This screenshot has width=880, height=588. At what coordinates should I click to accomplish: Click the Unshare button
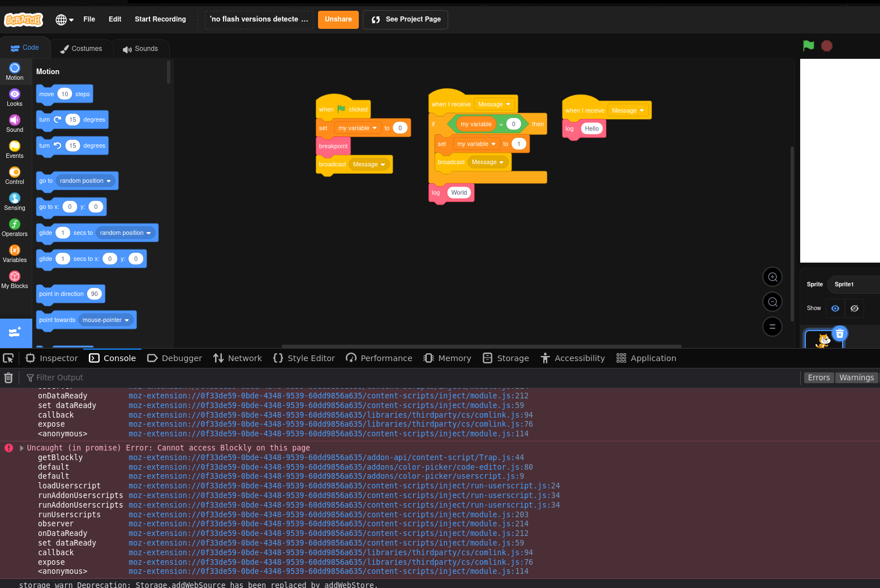point(338,19)
